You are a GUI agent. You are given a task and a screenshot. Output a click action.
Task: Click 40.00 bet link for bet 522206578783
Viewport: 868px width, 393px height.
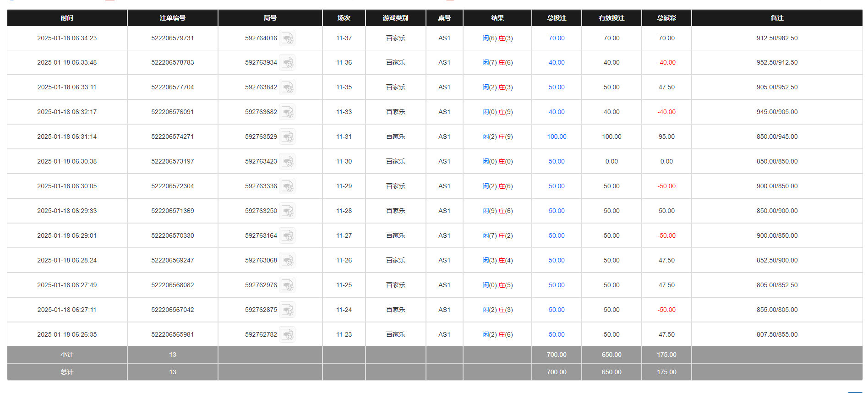557,63
